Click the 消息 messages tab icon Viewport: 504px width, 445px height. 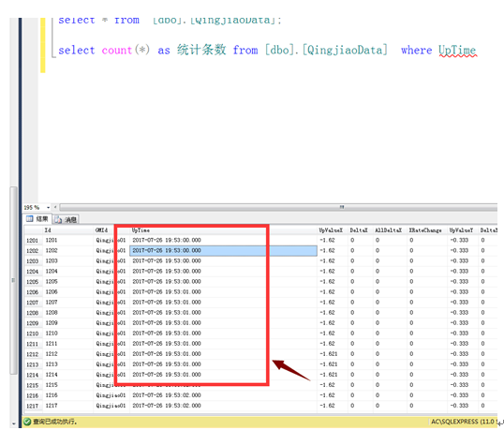[58, 219]
